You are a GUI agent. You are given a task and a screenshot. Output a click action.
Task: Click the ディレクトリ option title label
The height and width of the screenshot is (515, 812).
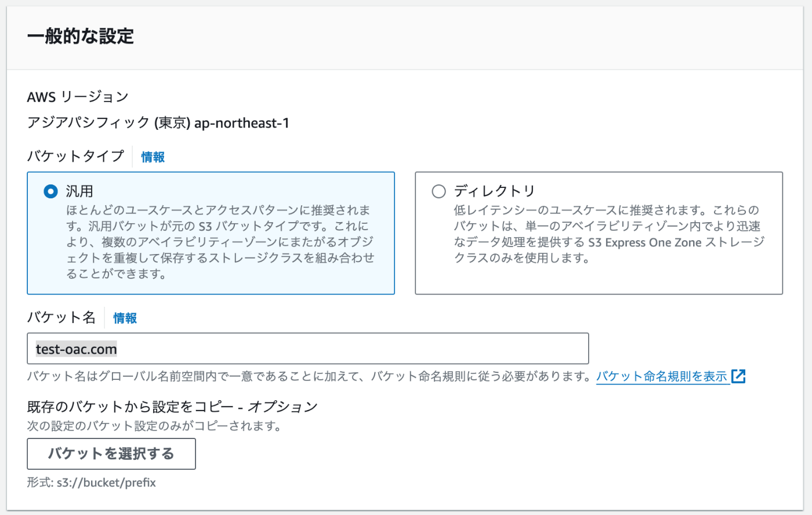pyautogui.click(x=494, y=191)
